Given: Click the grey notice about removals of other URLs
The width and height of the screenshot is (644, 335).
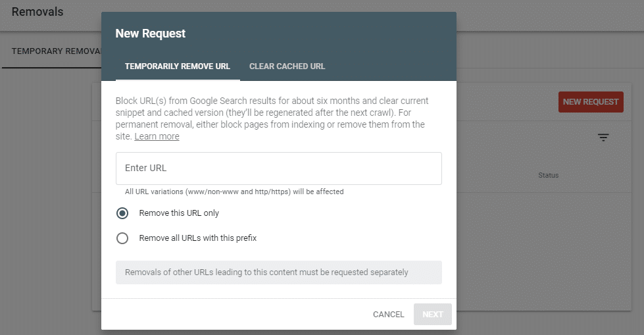Looking at the screenshot, I should tap(279, 272).
